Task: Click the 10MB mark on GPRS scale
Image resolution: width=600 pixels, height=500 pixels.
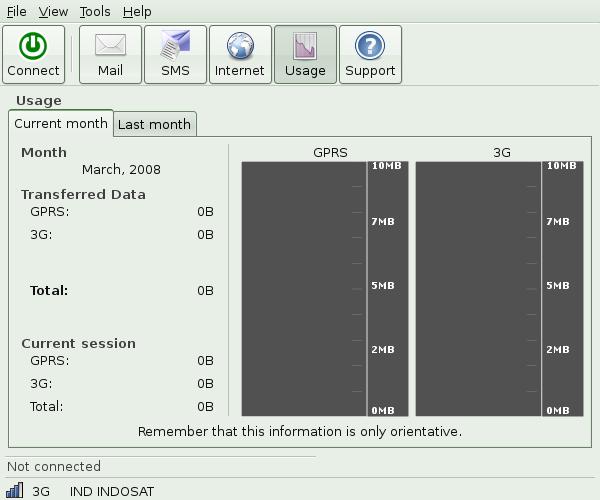Action: click(x=386, y=166)
